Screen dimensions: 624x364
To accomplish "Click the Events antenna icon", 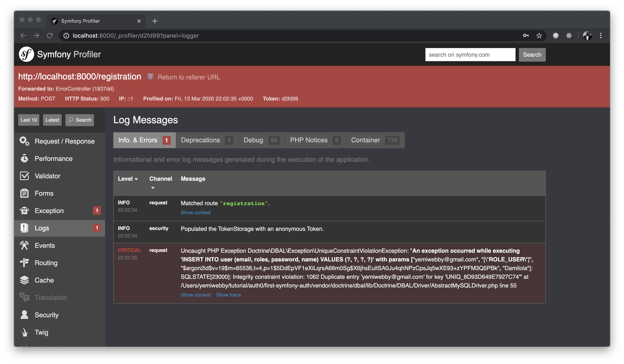I will point(24,245).
